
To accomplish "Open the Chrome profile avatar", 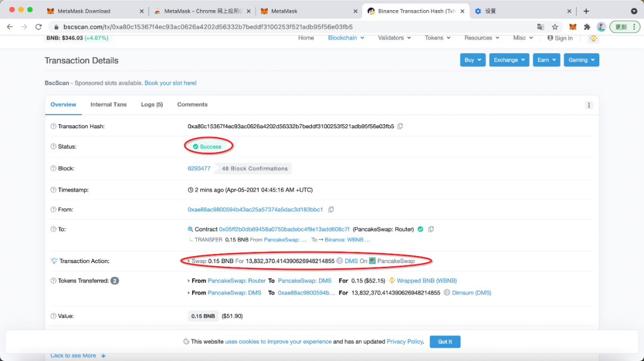I will point(601,27).
